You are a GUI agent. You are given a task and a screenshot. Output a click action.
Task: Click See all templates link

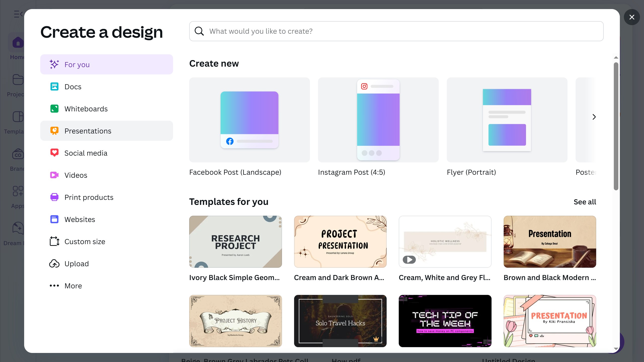point(585,202)
